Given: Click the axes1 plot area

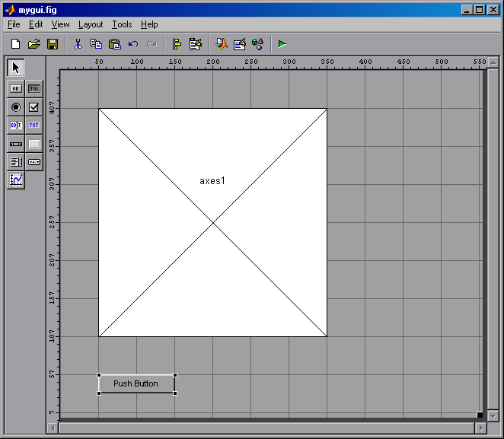Looking at the screenshot, I should click(x=212, y=222).
